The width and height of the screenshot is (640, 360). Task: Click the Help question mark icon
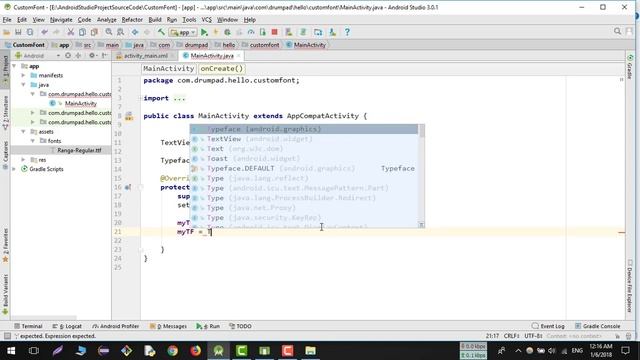(347, 32)
